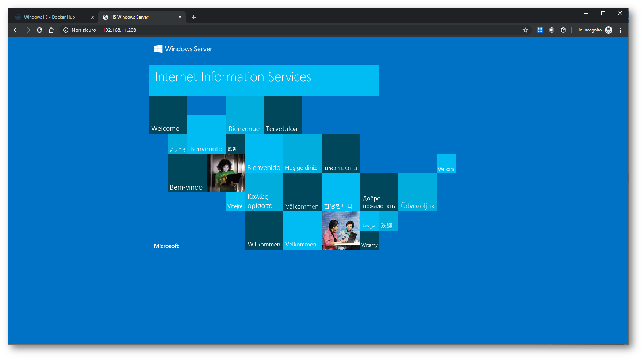Click the Üdvözöljük tile
This screenshot has height=360, width=644.
pos(417,192)
